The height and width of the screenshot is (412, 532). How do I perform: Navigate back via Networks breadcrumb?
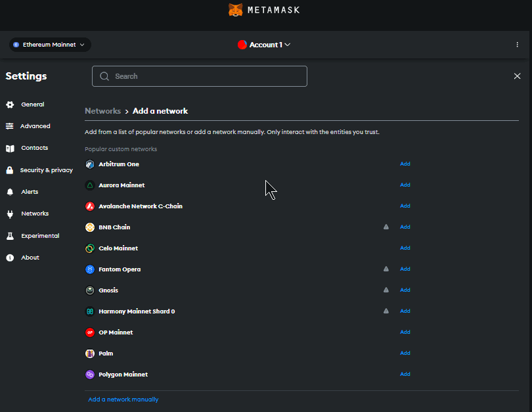102,111
